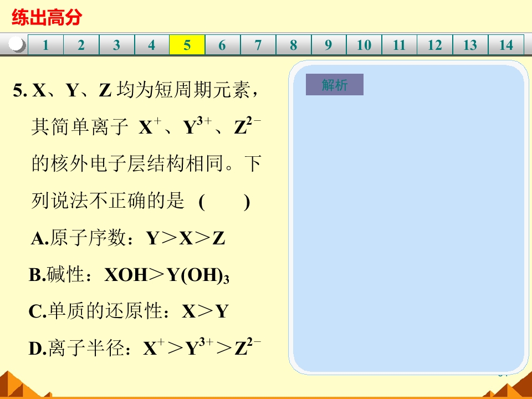
Task: Go to question tab 12
Action: pos(435,45)
